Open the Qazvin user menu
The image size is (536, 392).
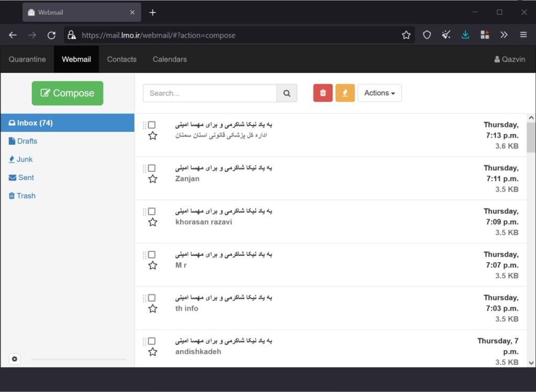coord(509,59)
